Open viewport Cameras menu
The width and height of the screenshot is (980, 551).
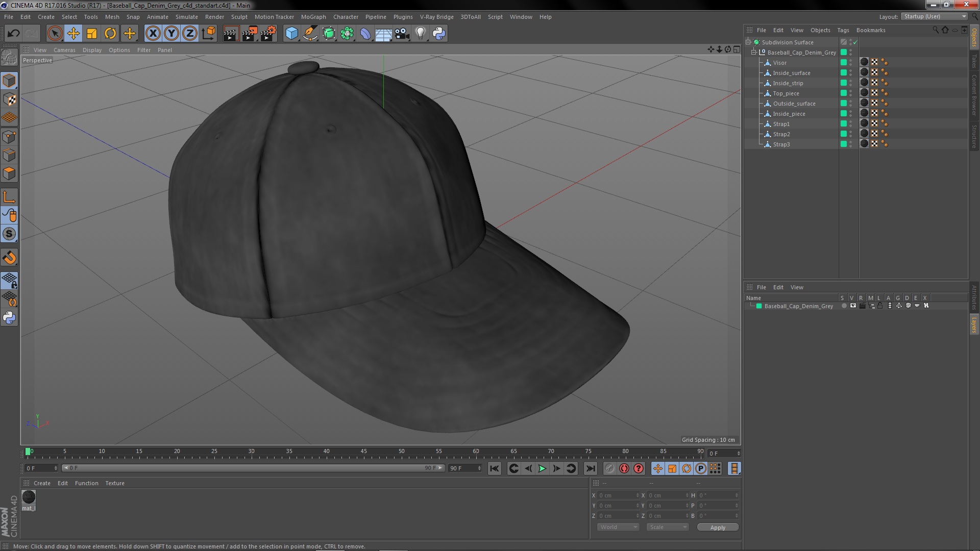click(64, 50)
